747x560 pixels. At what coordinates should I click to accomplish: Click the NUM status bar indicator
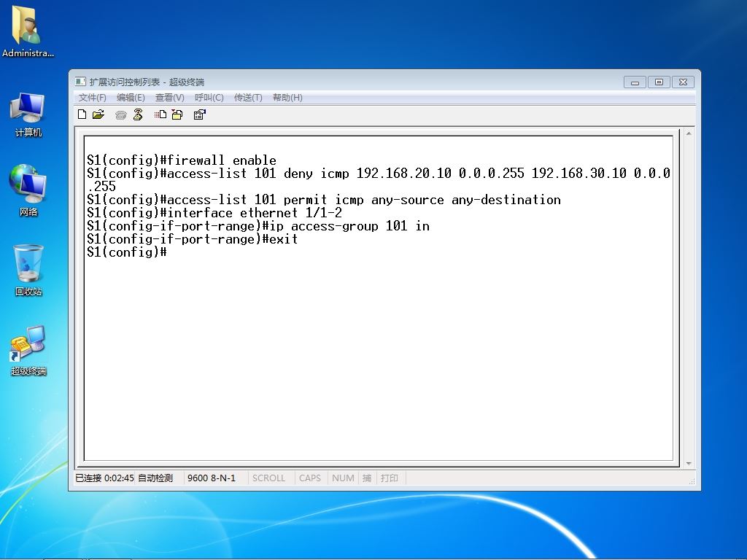click(343, 478)
